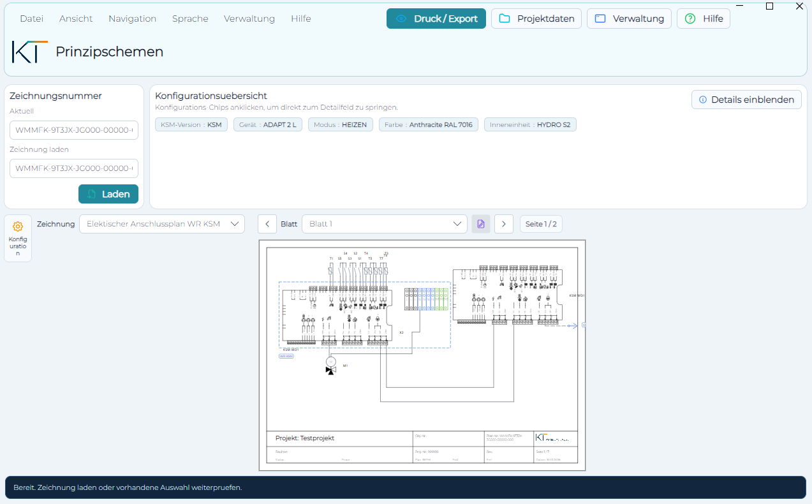Click the Prinzipschemen title

pos(110,52)
